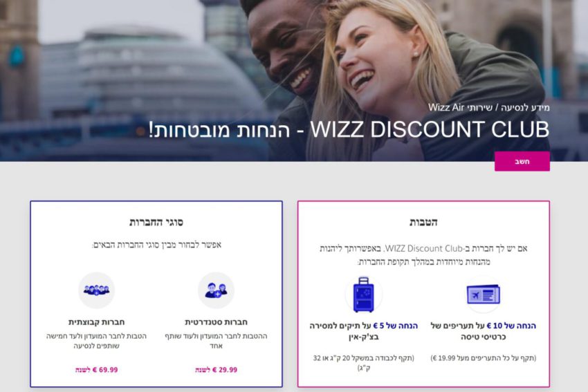Click the חברות סטנדרטית membership heading
The image size is (588, 392).
click(x=216, y=322)
